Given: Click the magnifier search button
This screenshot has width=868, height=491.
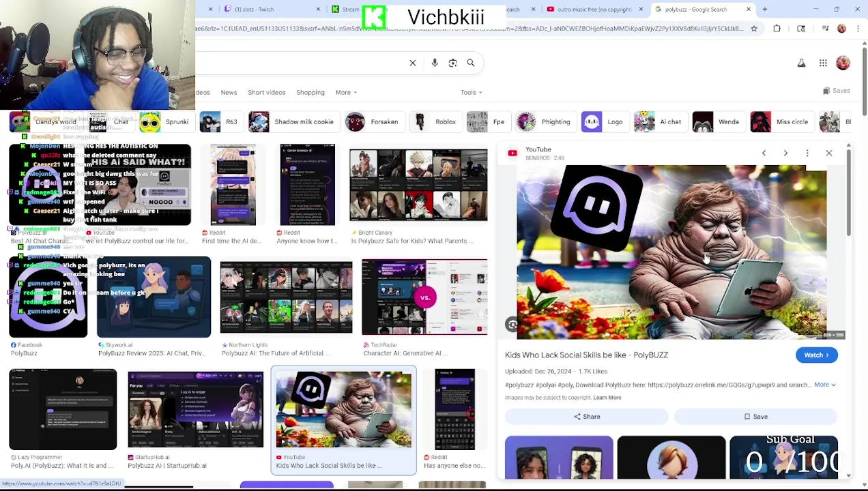Looking at the screenshot, I should pyautogui.click(x=471, y=63).
